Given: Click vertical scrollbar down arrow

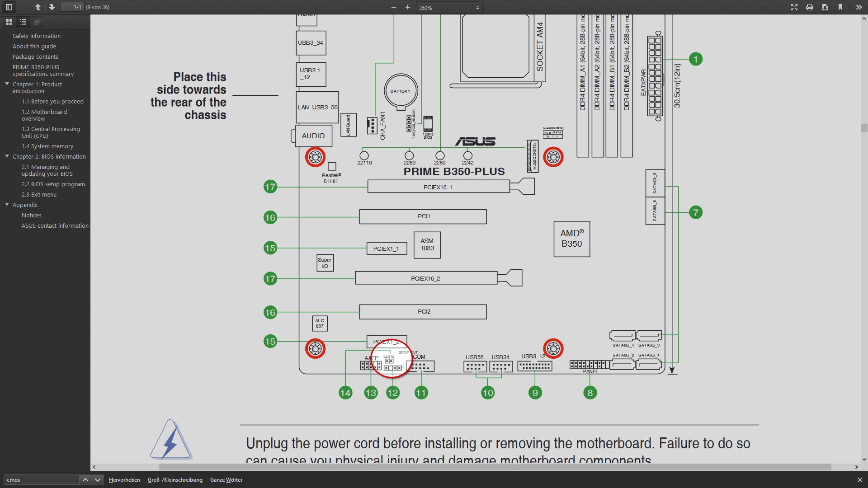Looking at the screenshot, I should (864, 460).
